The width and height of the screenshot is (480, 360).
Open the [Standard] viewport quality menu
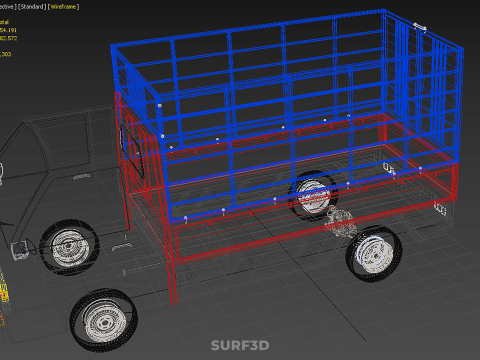click(x=32, y=7)
